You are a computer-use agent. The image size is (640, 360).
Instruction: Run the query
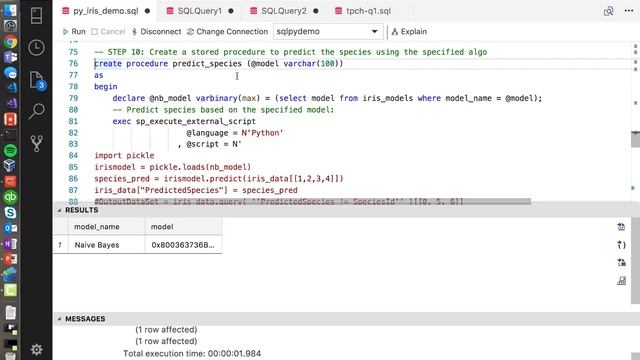click(74, 31)
